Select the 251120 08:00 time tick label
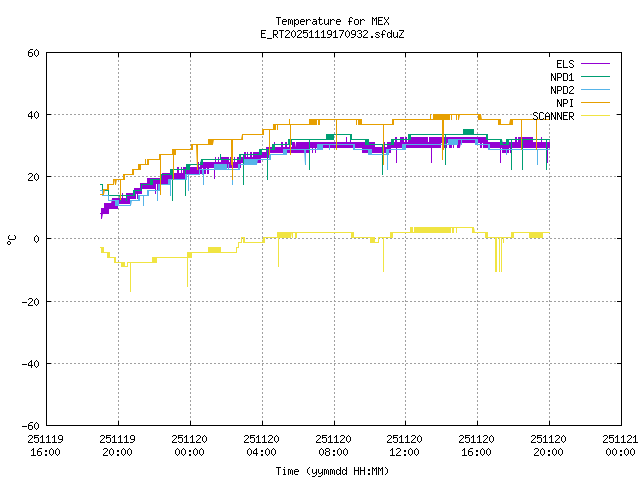640x480 pixels. pos(333,445)
